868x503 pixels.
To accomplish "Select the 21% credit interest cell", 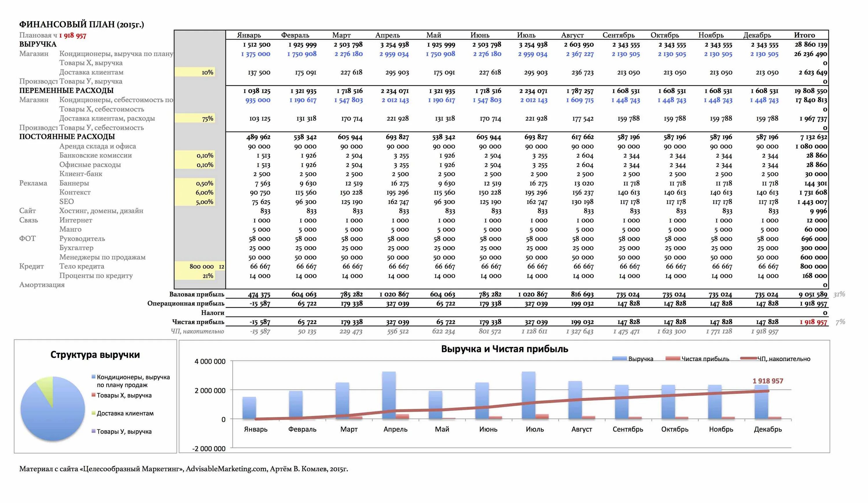I will click(x=195, y=275).
